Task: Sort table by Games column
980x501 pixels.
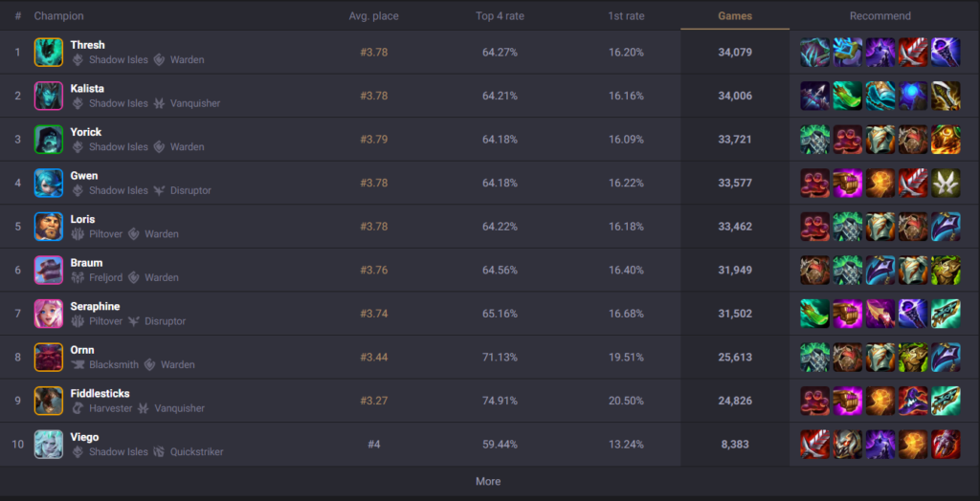Action: pos(735,16)
